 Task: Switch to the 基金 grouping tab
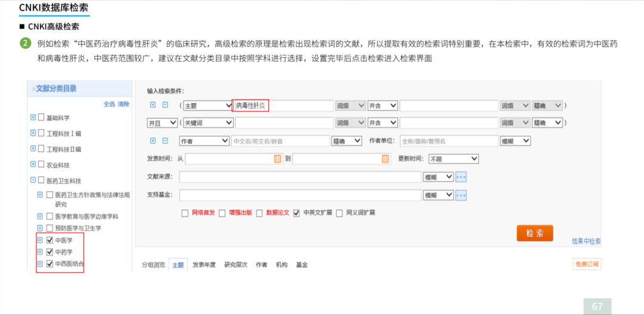coord(302,265)
